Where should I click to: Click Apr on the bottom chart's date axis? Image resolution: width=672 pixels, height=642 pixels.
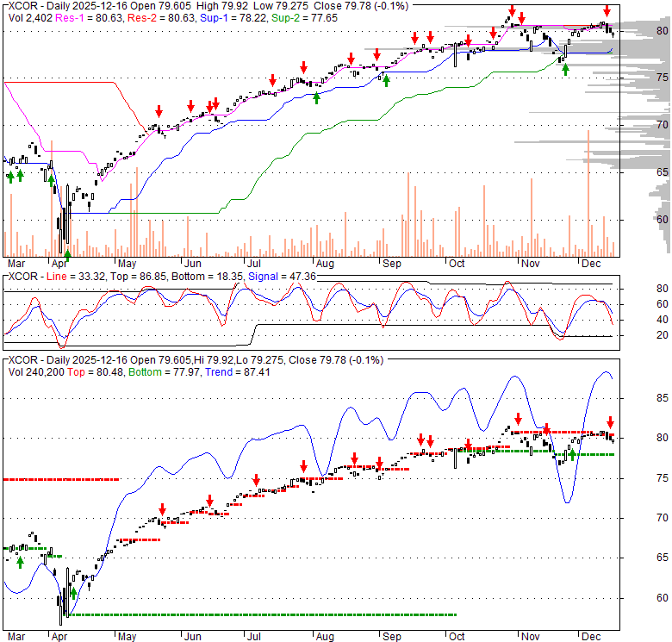59,637
